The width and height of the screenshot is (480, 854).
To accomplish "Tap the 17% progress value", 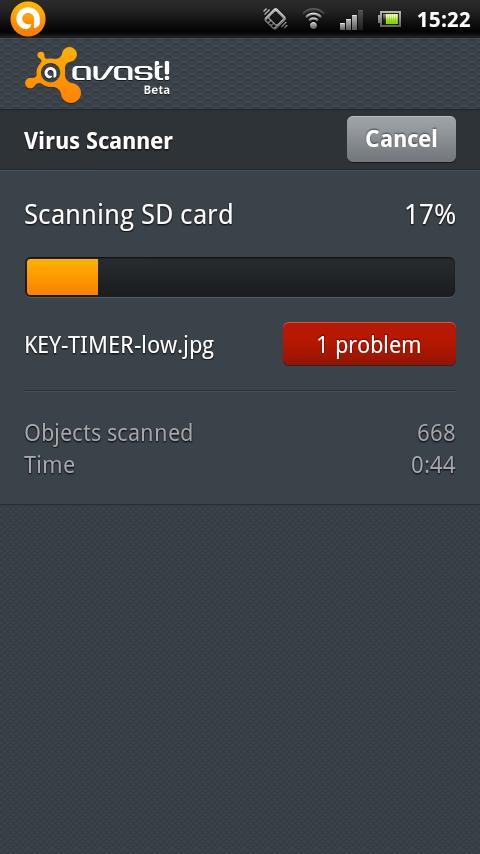I will click(x=430, y=215).
